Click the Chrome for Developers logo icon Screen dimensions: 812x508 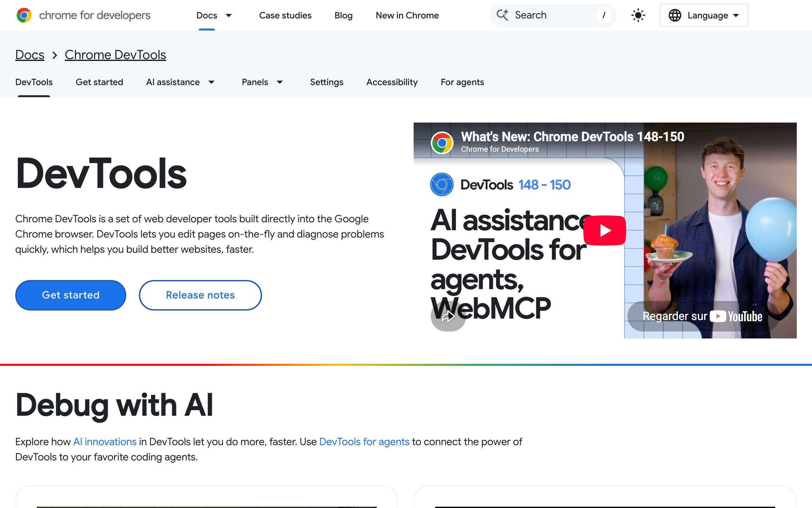point(24,15)
